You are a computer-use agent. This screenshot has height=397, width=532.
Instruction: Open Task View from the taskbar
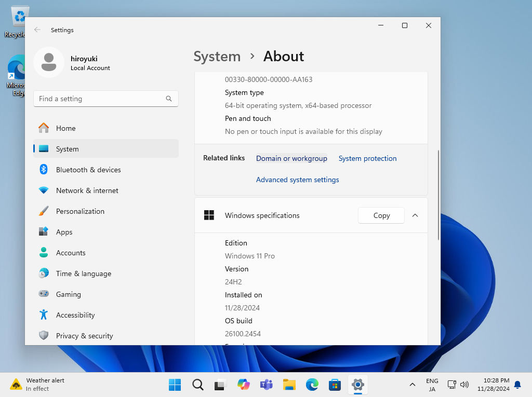tap(220, 385)
